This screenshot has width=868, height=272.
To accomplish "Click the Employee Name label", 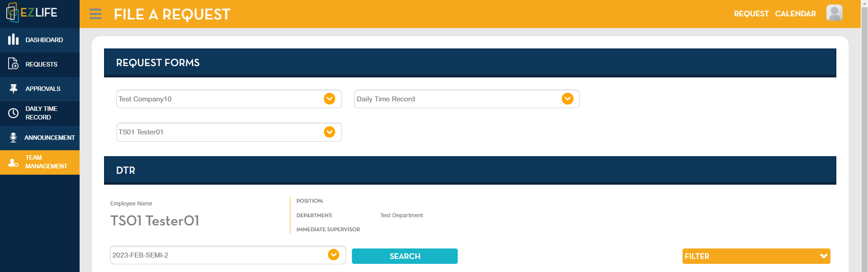I will (x=131, y=204).
